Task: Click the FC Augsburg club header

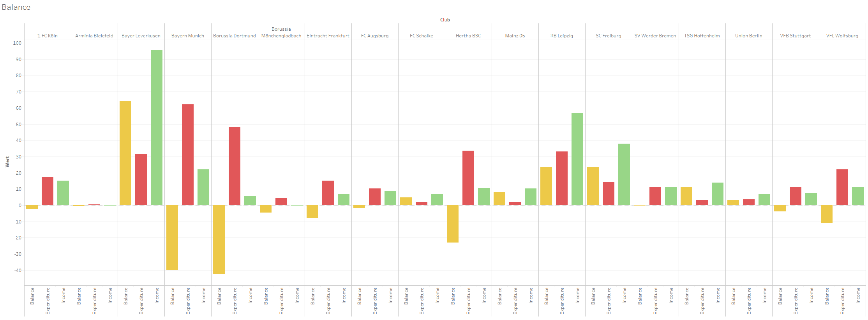Action: pyautogui.click(x=375, y=36)
